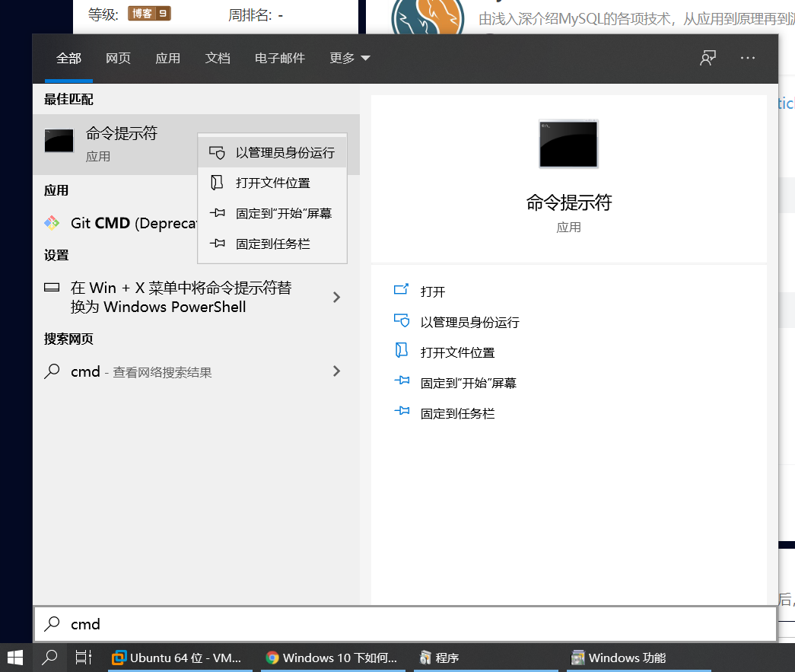Click 打开 in the right details pane
Viewport: 795px width, 672px height.
point(432,291)
